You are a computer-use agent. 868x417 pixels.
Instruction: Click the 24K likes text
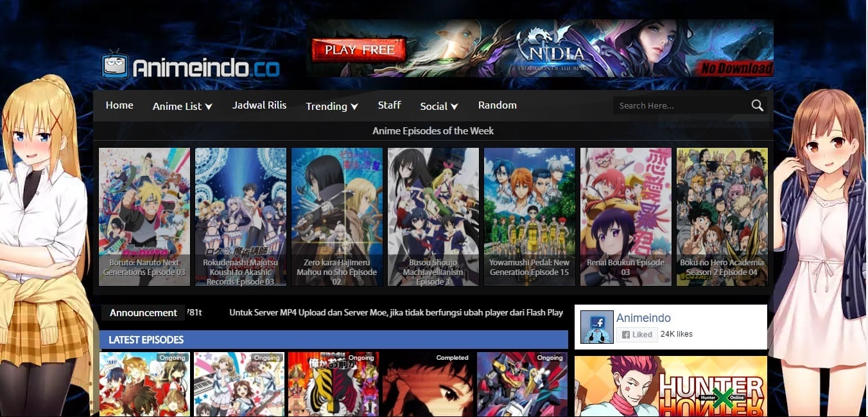tap(677, 334)
